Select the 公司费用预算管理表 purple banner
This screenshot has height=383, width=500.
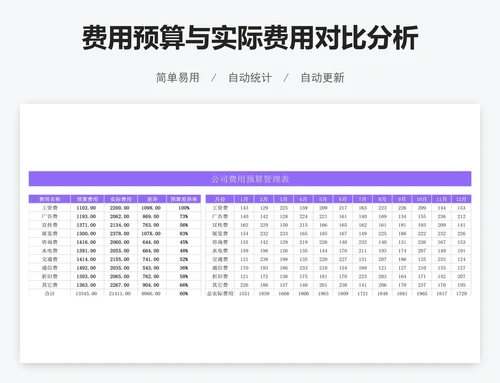point(250,179)
